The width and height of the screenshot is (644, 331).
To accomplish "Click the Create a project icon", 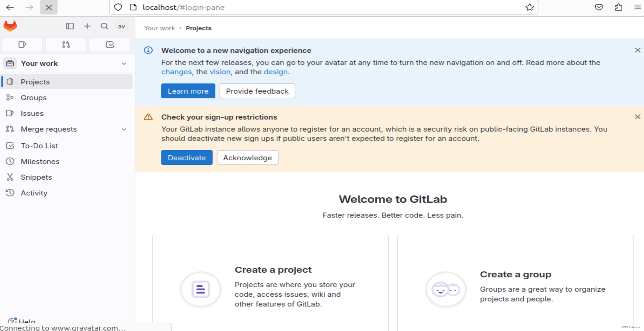I will [200, 290].
